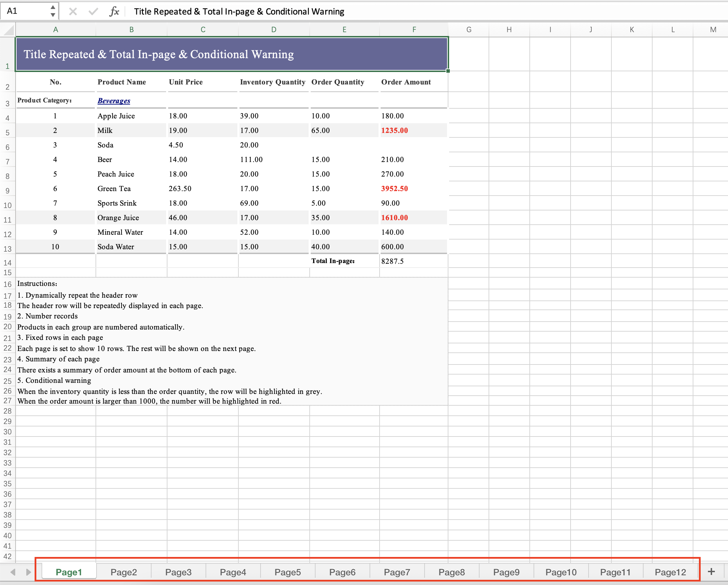Click the Name Box down stepper arrow
This screenshot has height=585, width=728.
pos(53,15)
